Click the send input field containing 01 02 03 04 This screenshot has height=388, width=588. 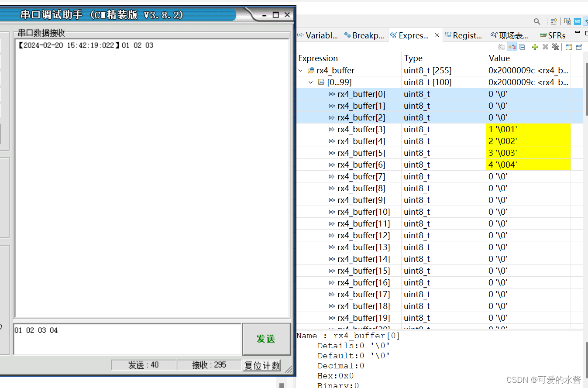pos(127,339)
